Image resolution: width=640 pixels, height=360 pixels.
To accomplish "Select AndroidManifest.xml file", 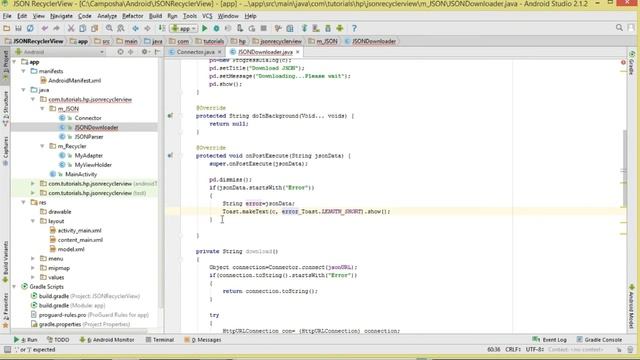I will (74, 80).
